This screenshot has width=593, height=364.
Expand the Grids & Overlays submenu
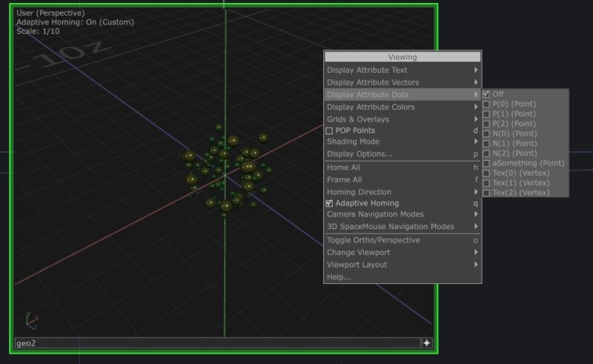pos(400,119)
